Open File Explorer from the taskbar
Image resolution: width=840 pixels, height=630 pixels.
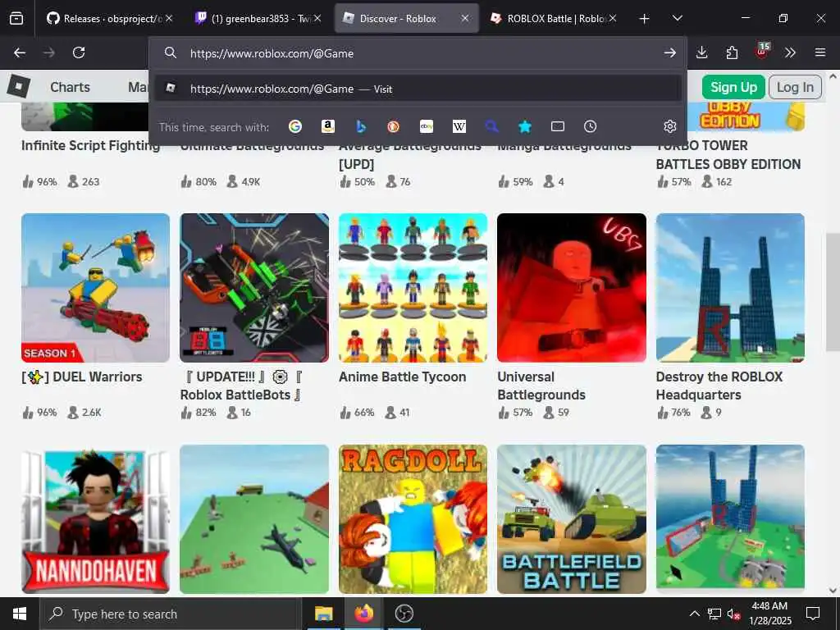click(323, 614)
